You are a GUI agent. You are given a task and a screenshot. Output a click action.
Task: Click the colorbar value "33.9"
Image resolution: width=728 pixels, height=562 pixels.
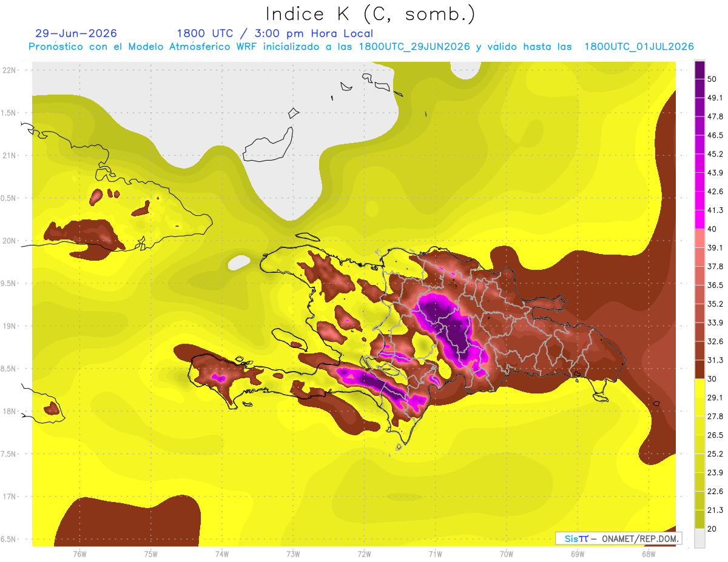[715, 323]
